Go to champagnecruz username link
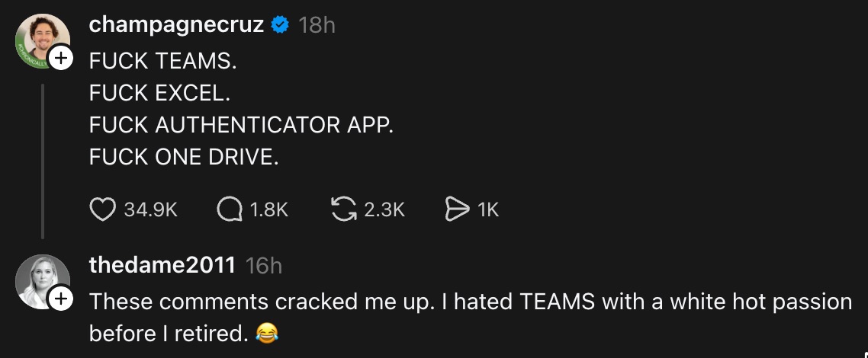This screenshot has width=868, height=358. [x=176, y=25]
